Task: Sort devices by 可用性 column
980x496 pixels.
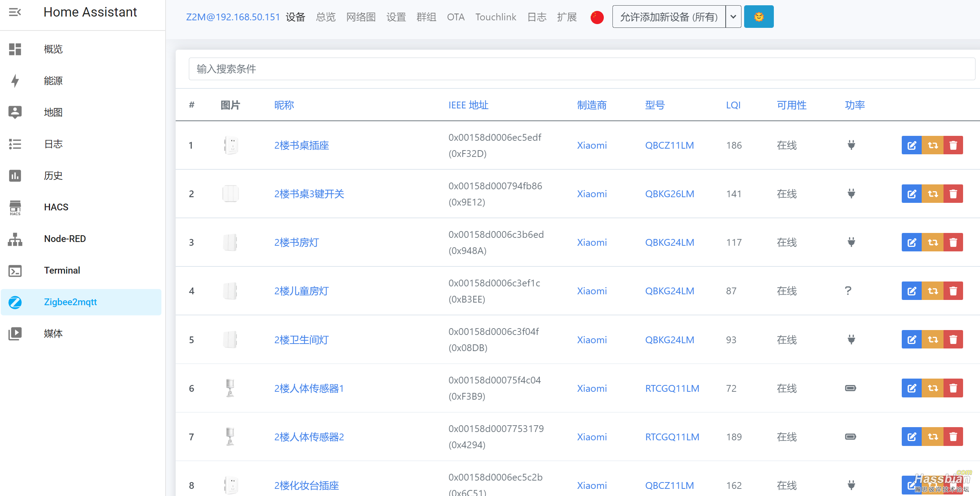Action: (x=791, y=105)
